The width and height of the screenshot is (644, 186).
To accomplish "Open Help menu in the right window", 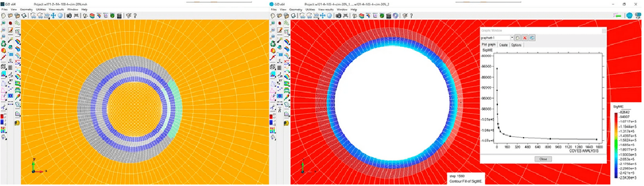I will (x=354, y=9).
